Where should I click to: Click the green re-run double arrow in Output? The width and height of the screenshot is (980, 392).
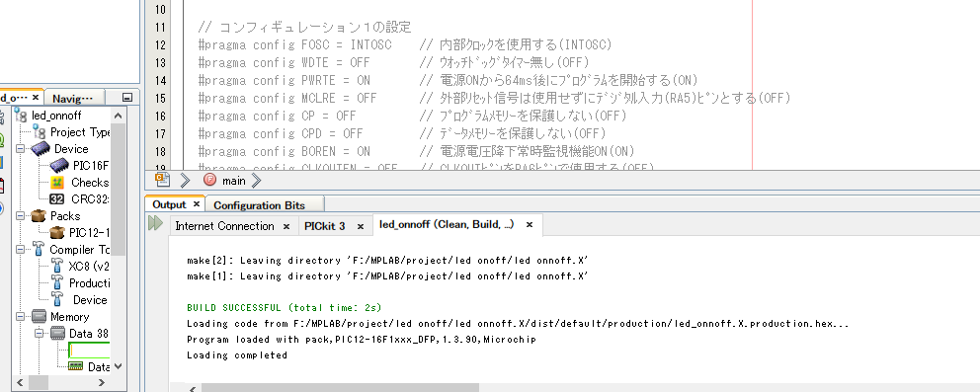tap(156, 223)
